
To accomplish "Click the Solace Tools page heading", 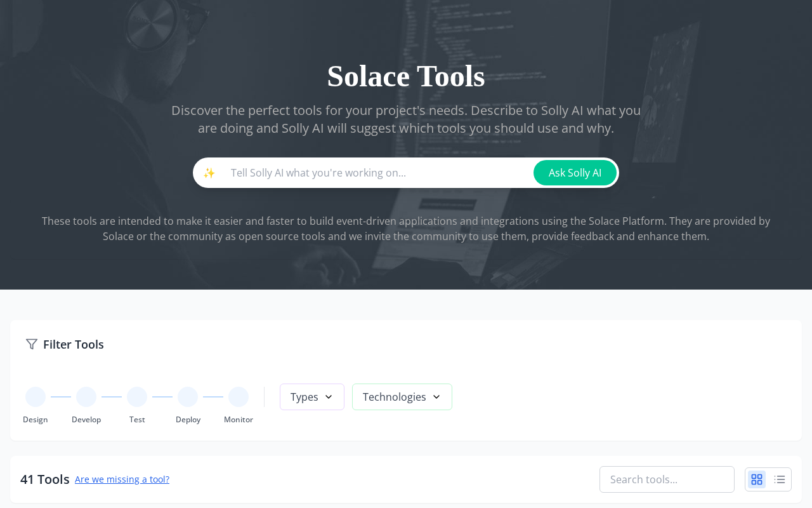I will click(x=406, y=76).
